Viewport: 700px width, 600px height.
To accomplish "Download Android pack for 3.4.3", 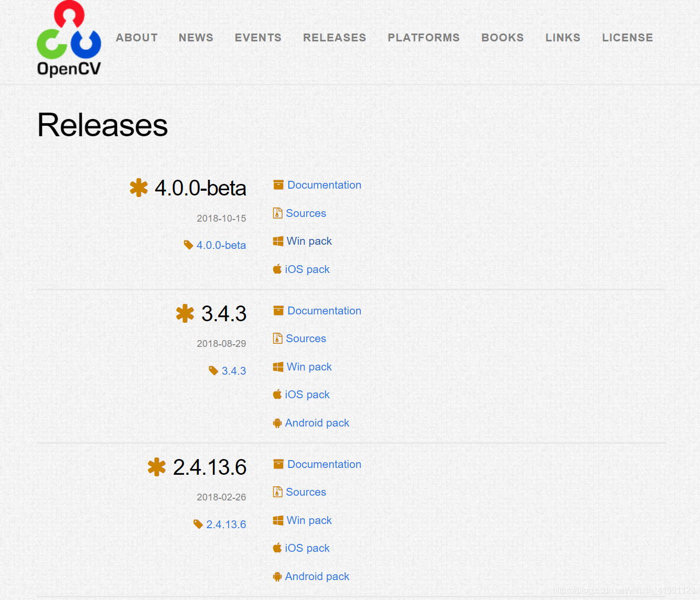I will [317, 423].
